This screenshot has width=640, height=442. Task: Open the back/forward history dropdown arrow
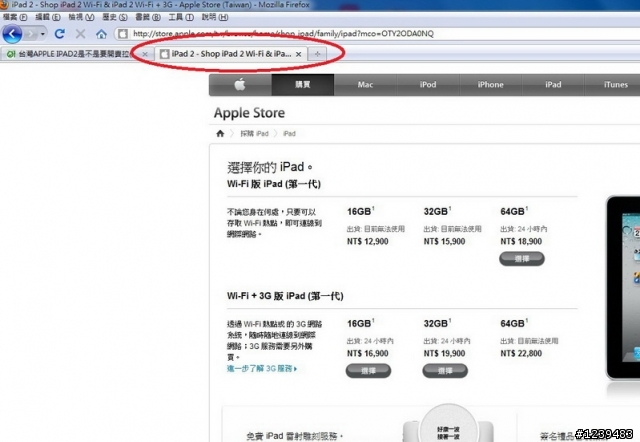point(42,34)
